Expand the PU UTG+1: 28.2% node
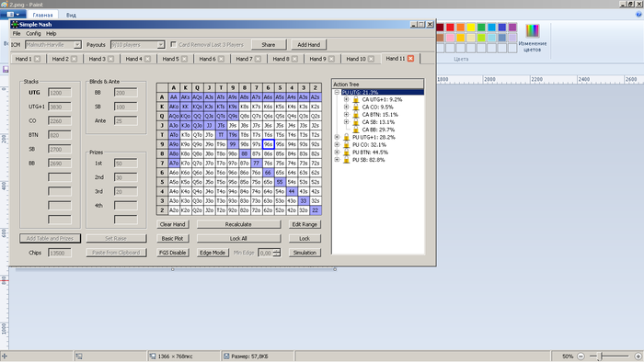The image size is (644, 362). point(337,137)
